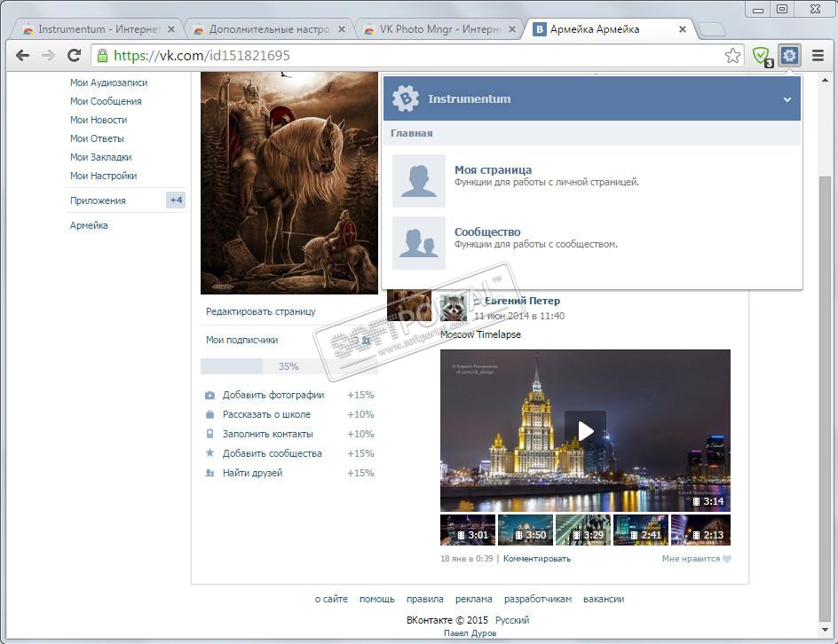Open the 3:01 video thumbnail
This screenshot has width=838, height=644.
point(468,530)
